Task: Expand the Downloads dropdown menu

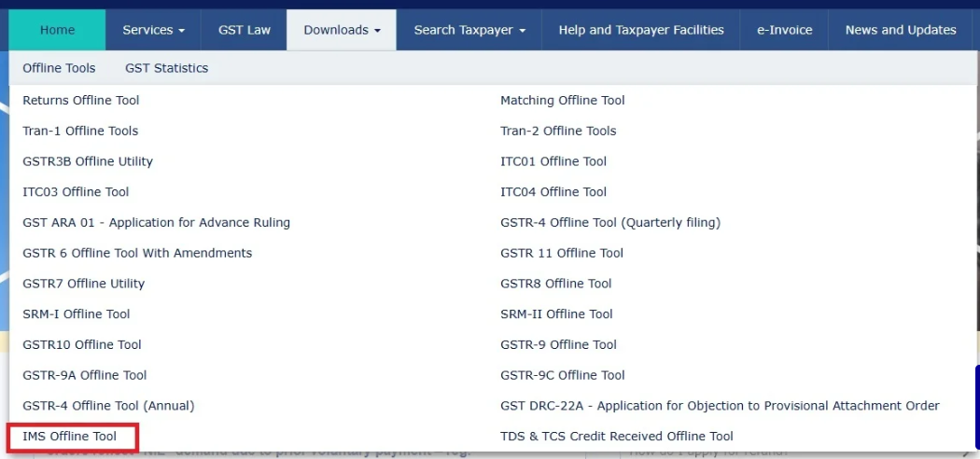Action: pyautogui.click(x=342, y=30)
